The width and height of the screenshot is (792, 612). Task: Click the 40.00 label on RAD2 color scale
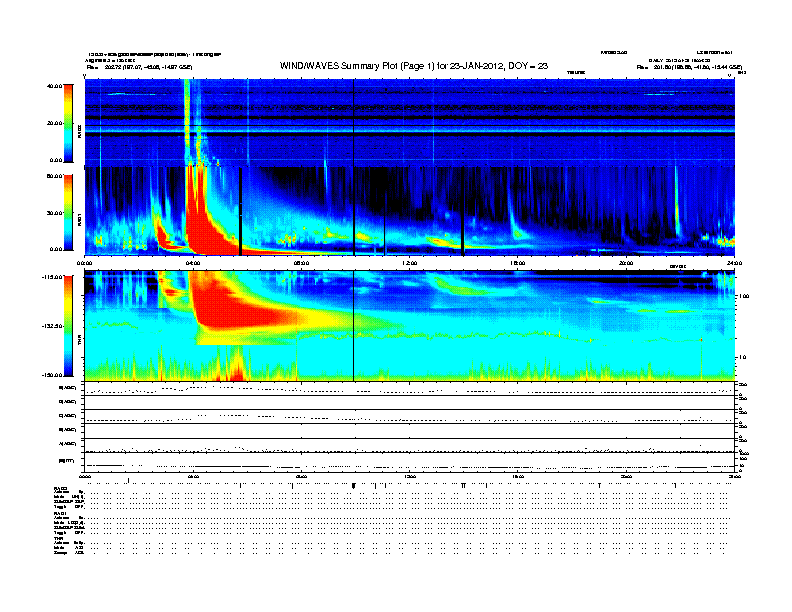point(55,86)
